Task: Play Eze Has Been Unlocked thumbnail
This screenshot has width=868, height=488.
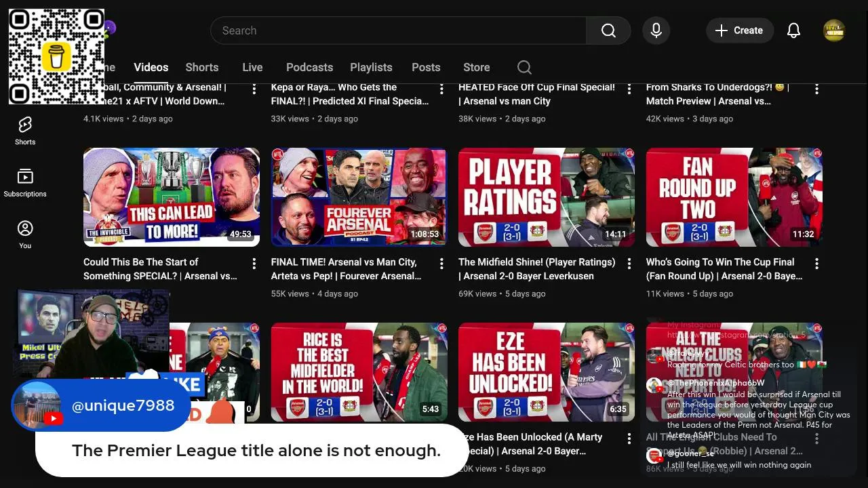Action: click(547, 372)
